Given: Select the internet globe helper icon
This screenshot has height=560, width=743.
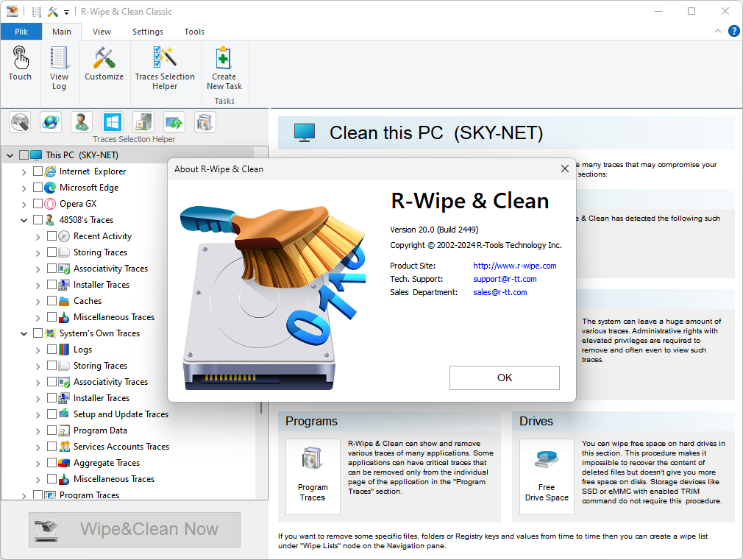Looking at the screenshot, I should click(x=51, y=122).
